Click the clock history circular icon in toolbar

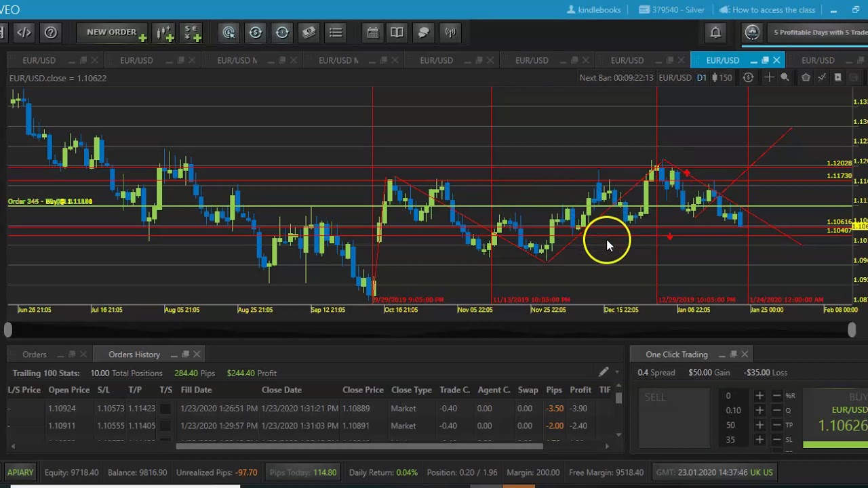282,33
